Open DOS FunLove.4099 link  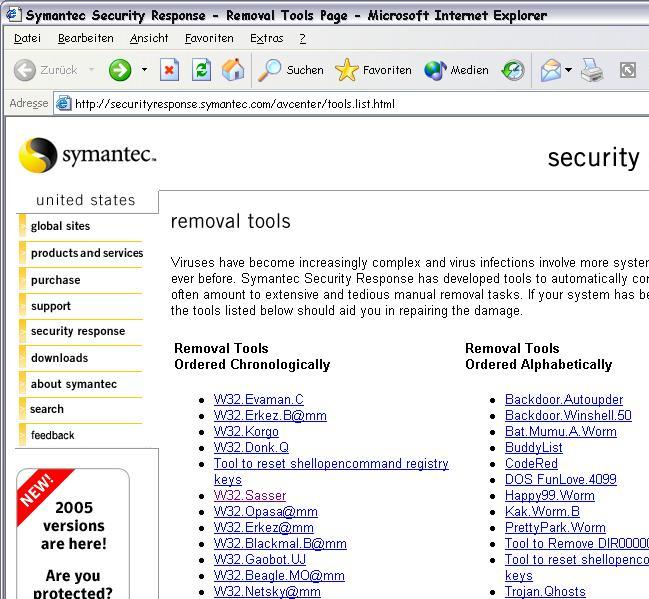tap(561, 479)
